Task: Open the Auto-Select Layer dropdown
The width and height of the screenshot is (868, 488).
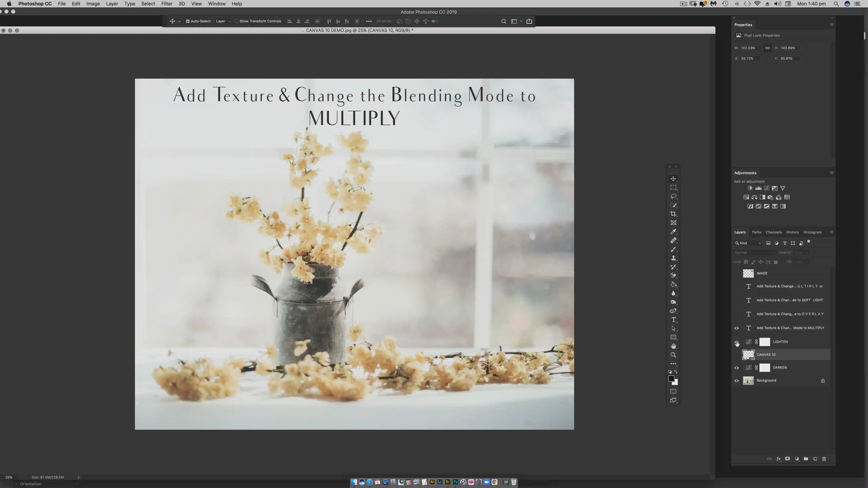Action: tap(223, 21)
